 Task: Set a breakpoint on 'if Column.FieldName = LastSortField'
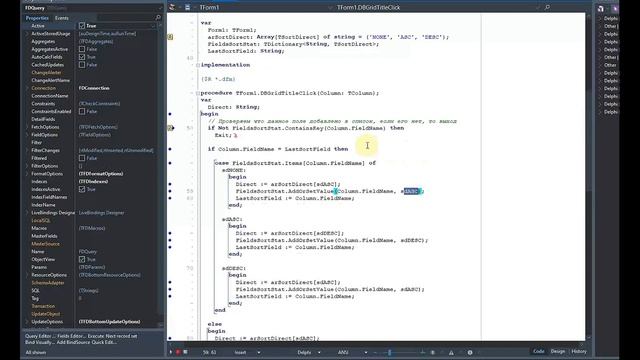pos(170,149)
